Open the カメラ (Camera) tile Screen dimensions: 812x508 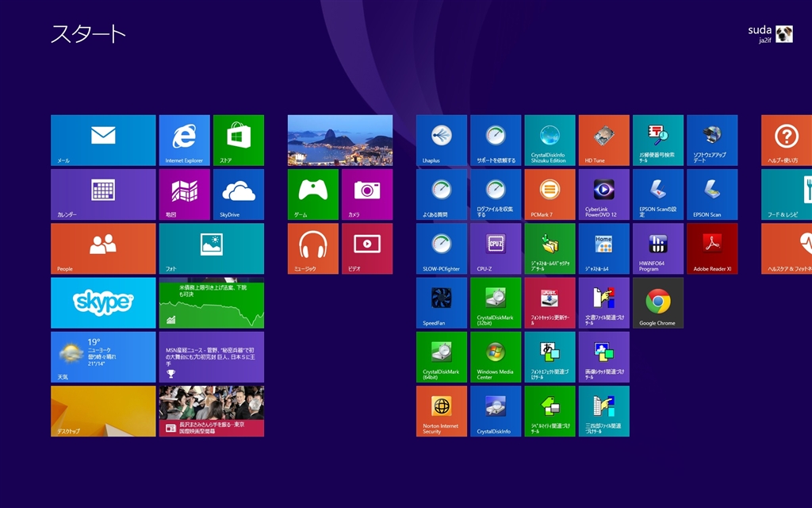click(367, 194)
